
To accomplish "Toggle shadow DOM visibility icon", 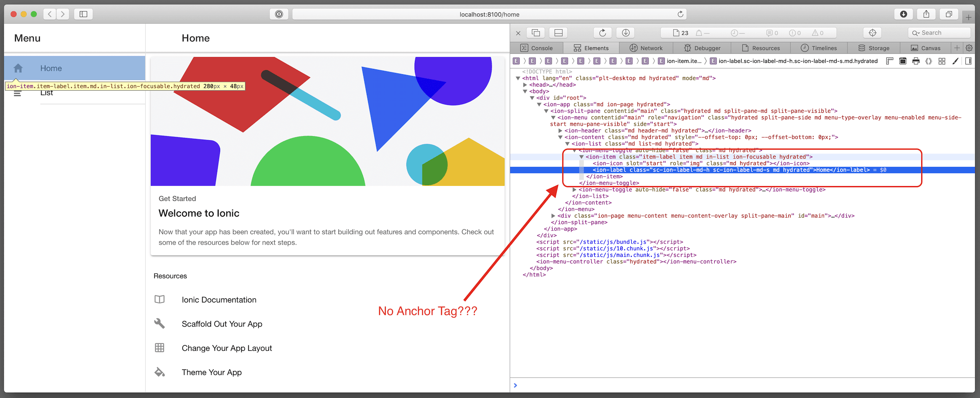I will pos(929,61).
